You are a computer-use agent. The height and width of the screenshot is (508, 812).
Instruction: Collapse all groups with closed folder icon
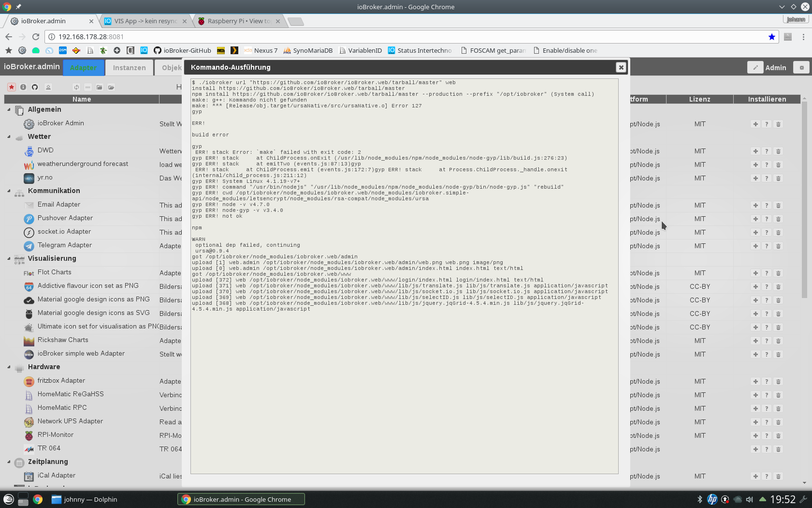coord(100,87)
